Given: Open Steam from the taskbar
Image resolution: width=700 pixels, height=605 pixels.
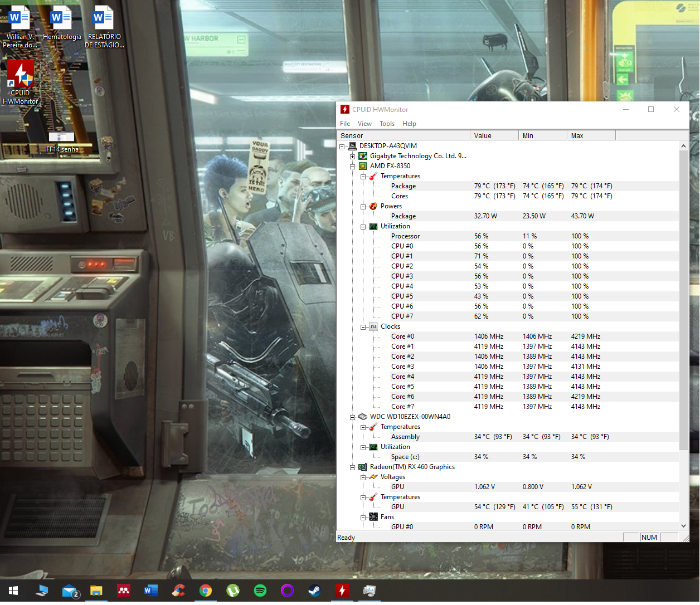Looking at the screenshot, I should (x=314, y=591).
